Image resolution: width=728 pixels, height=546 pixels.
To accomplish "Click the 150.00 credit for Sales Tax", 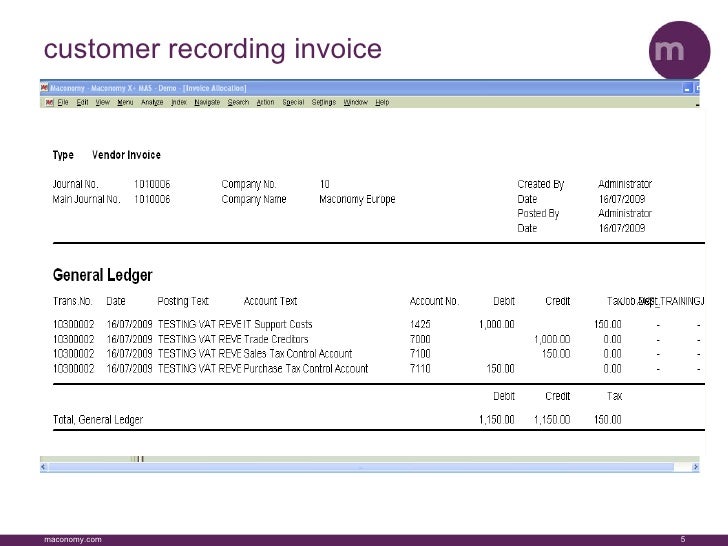I will coord(556,354).
